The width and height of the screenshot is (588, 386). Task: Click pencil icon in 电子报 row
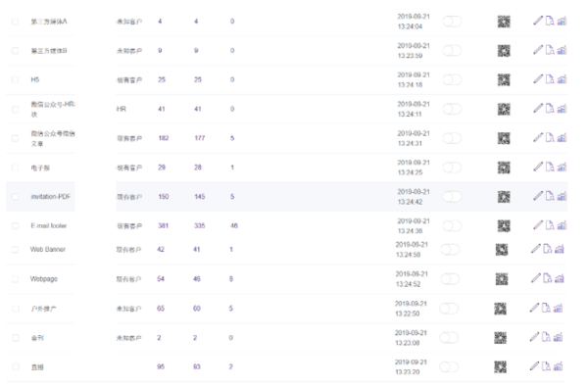[538, 167]
